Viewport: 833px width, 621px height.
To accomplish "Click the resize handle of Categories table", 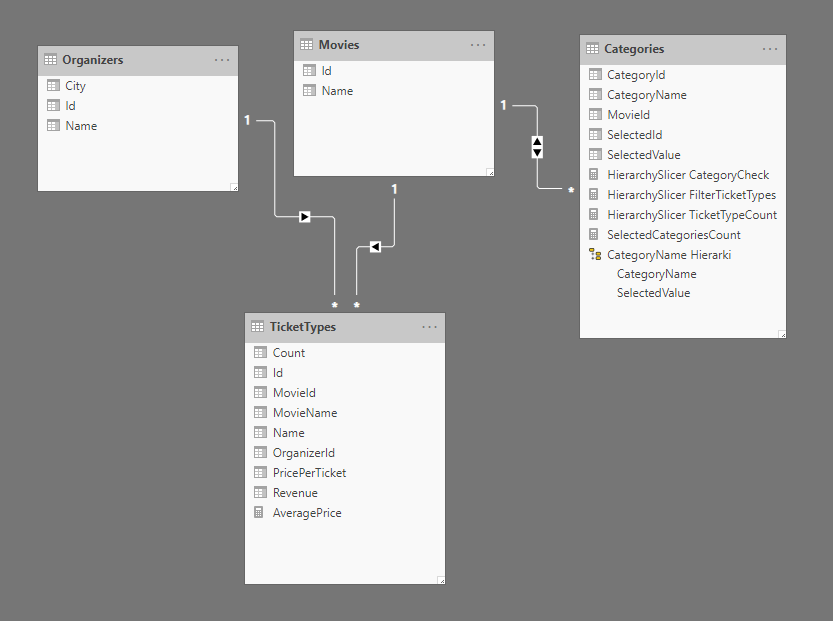I will (782, 334).
